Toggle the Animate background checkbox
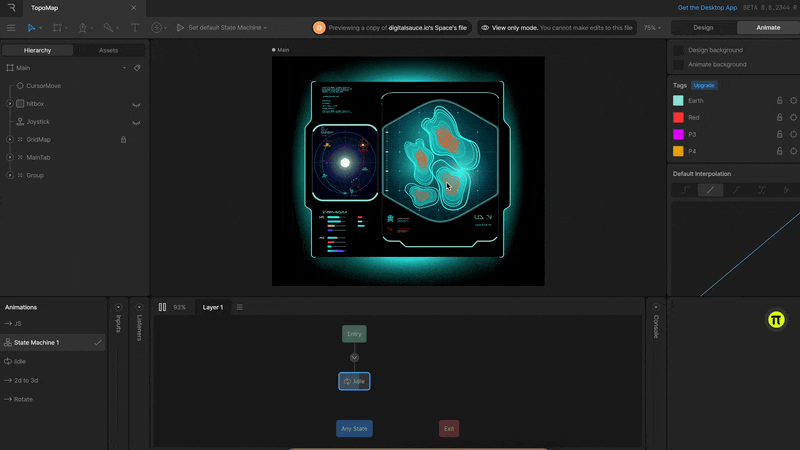 point(678,64)
